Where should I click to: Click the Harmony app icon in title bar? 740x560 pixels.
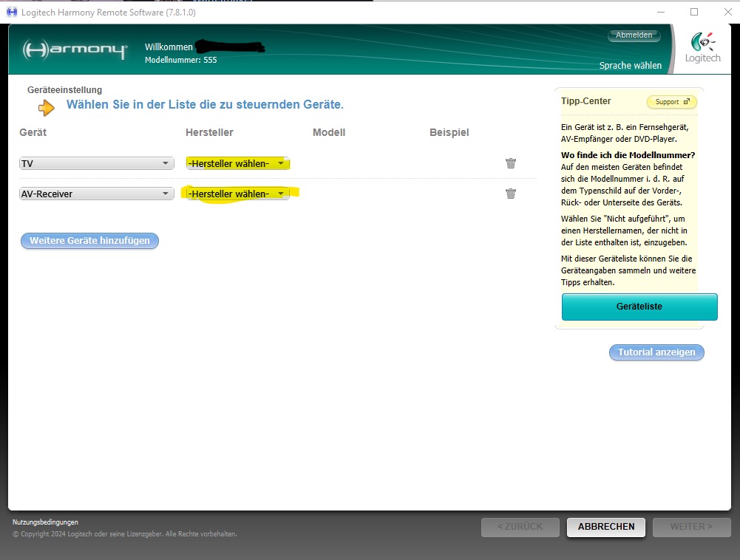(12, 13)
